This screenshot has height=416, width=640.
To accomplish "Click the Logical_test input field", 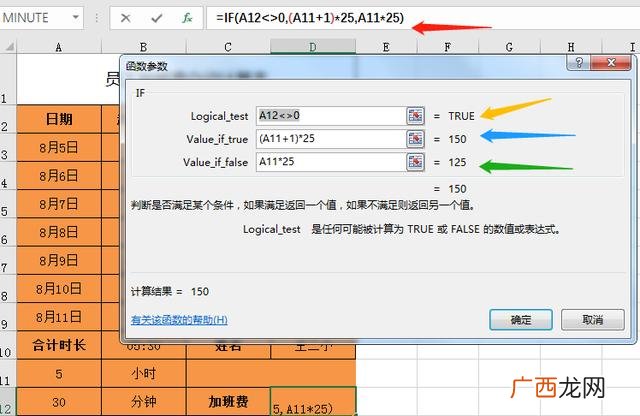I will point(331,116).
